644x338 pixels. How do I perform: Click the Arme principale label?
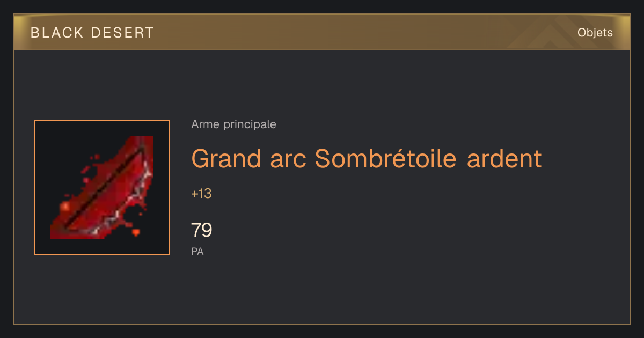[x=233, y=124]
